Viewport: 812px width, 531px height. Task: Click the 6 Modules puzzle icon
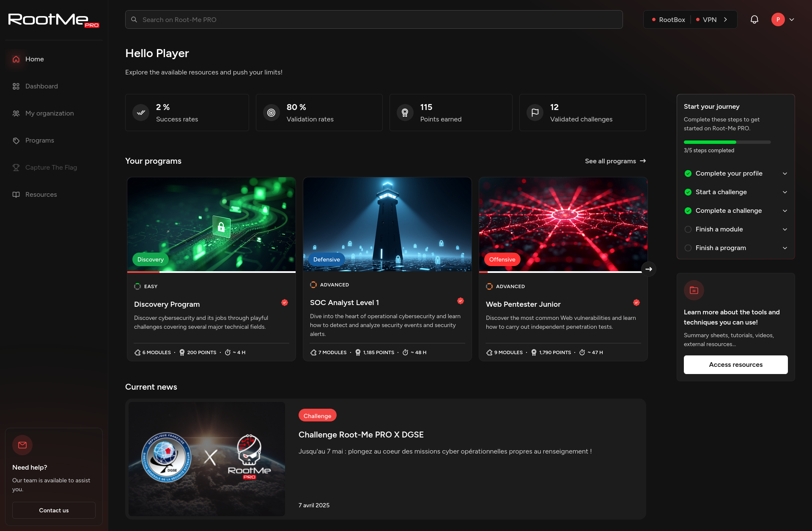tap(137, 352)
